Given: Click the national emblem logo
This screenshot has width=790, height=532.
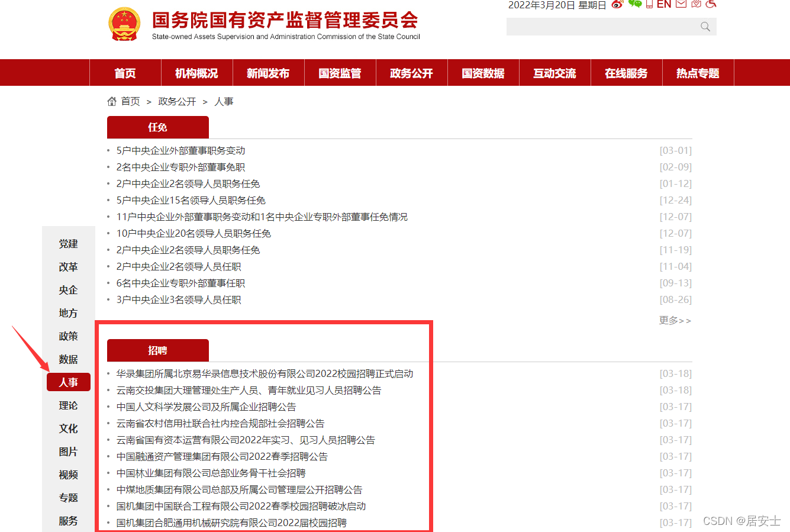Looking at the screenshot, I should [124, 24].
